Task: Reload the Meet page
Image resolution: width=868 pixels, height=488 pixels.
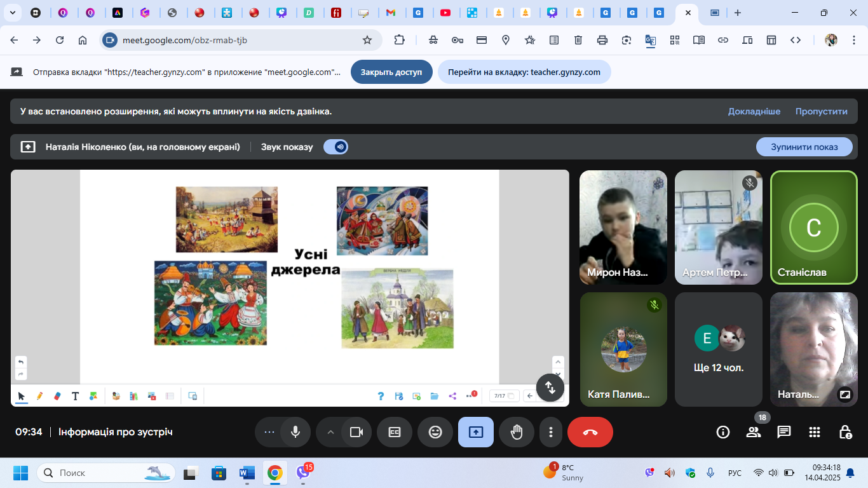Action: (60, 40)
